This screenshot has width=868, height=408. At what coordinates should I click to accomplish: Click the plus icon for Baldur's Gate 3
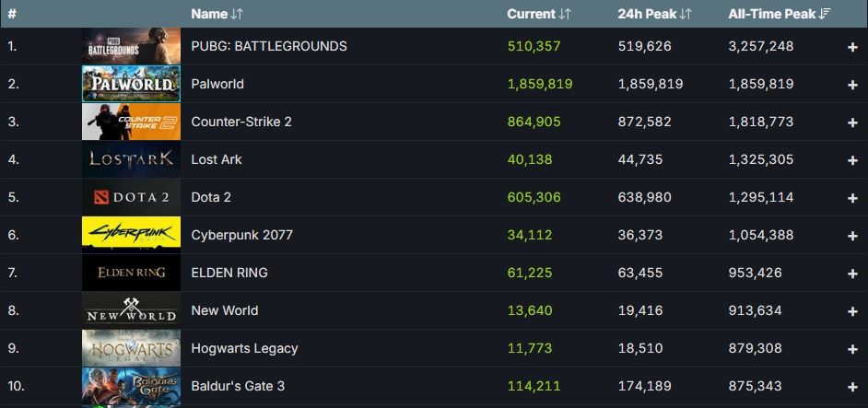point(852,387)
